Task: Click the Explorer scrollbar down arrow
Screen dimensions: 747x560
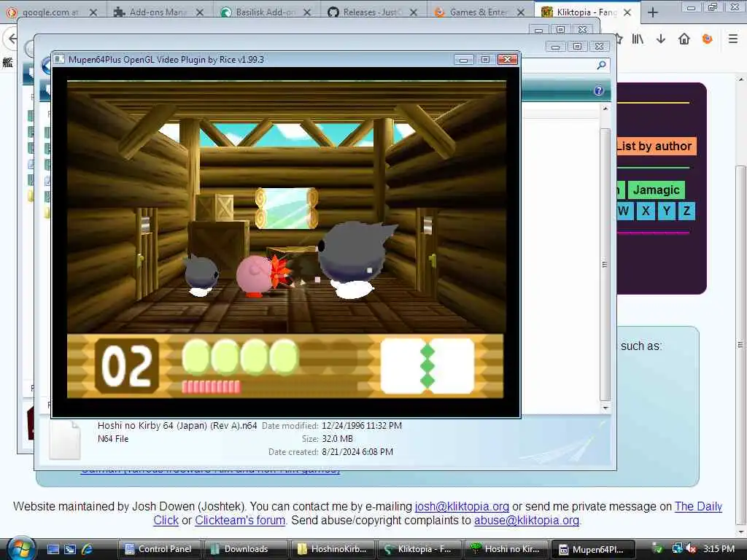Action: tap(605, 408)
